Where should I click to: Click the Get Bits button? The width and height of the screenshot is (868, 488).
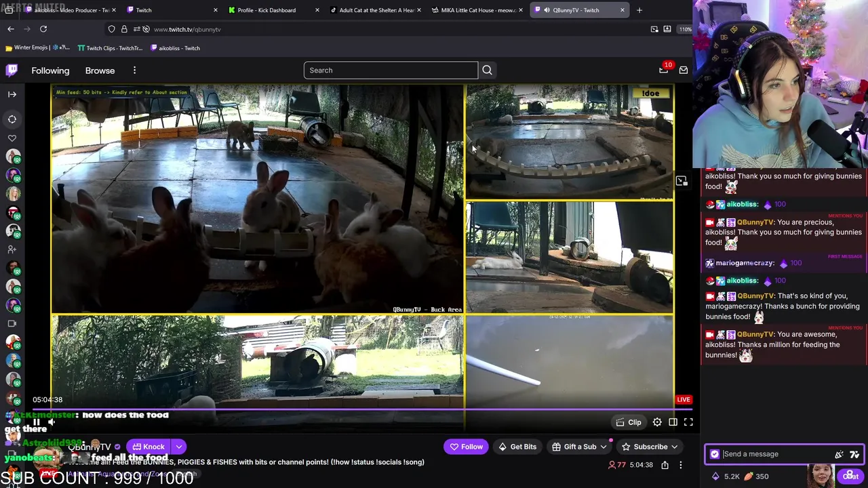point(517,447)
